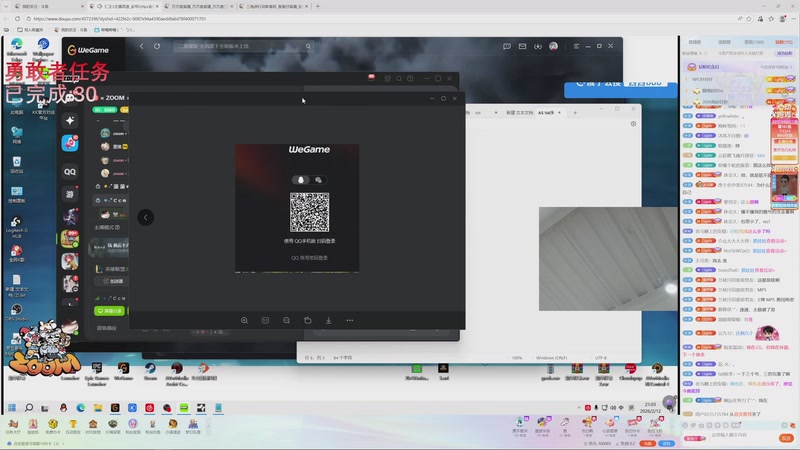Open File Explorer from the taskbar
The width and height of the screenshot is (800, 450).
tap(98, 408)
